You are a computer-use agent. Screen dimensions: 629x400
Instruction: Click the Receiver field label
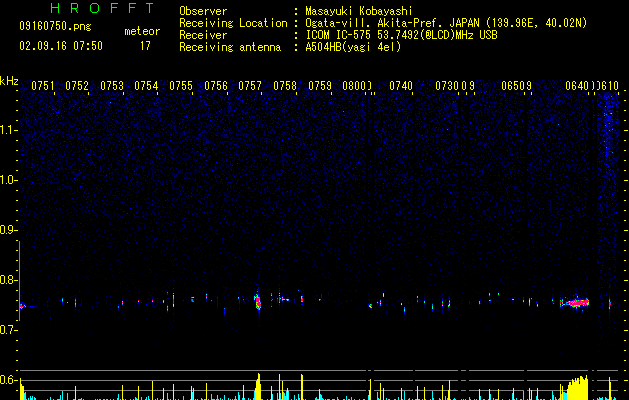[x=203, y=35]
